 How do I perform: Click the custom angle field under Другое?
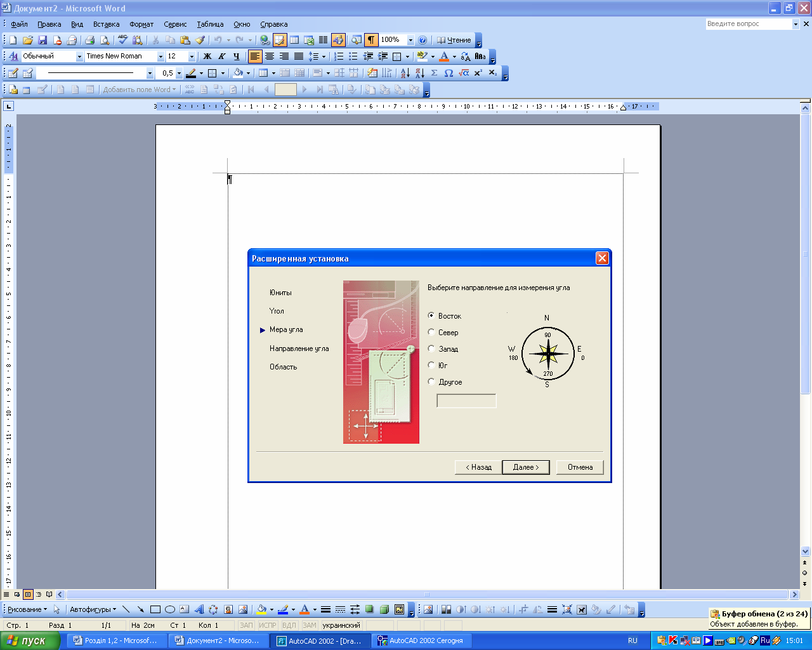[466, 401]
